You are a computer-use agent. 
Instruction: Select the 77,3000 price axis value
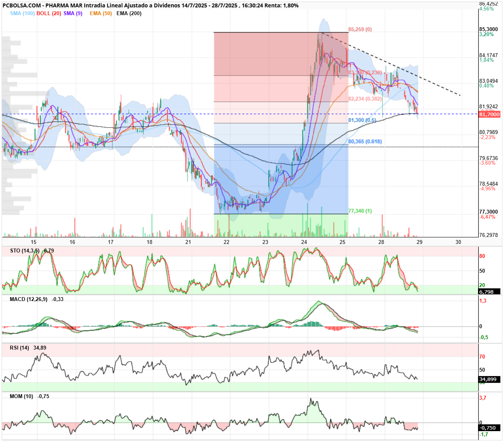[x=488, y=212]
